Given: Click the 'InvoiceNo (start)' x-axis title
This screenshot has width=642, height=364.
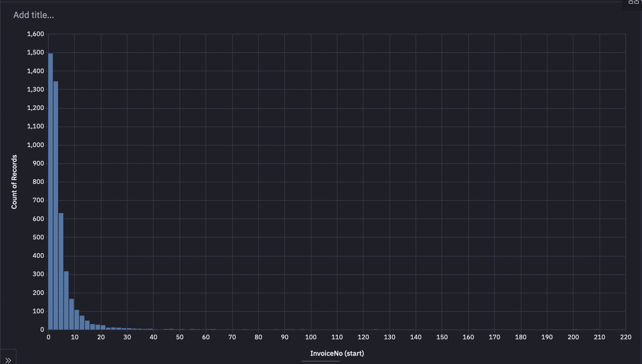Looking at the screenshot, I should [x=337, y=353].
